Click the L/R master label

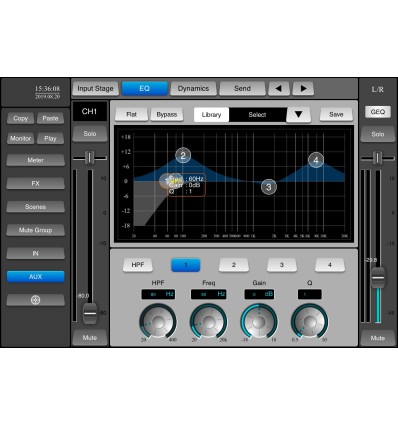tap(378, 90)
